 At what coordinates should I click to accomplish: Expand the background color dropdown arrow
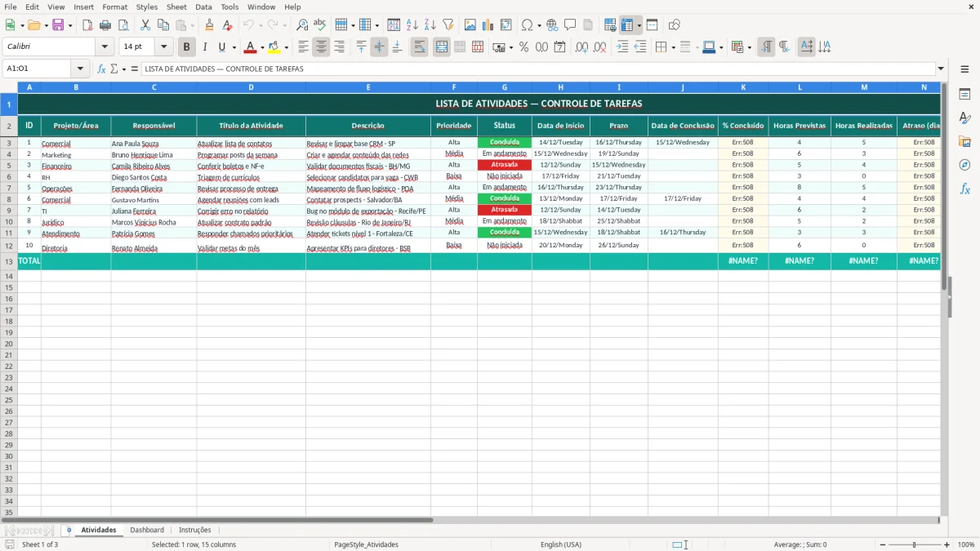point(285,47)
